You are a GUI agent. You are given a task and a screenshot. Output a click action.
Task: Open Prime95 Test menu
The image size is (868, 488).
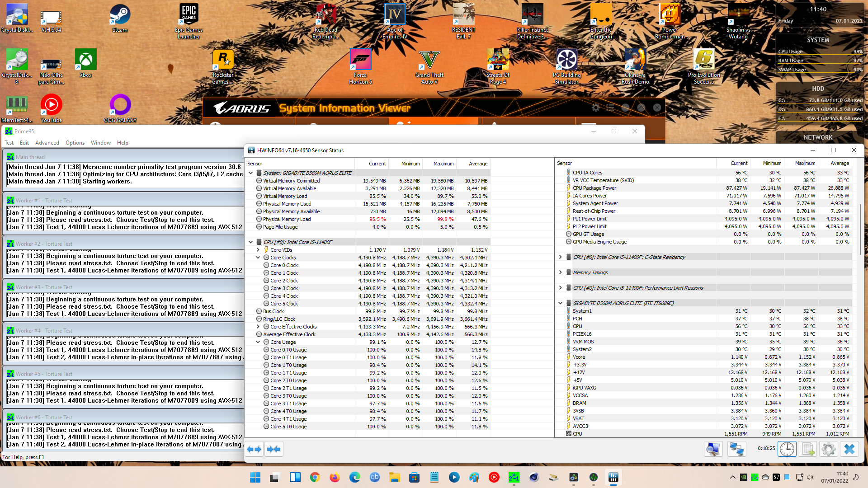(x=9, y=143)
